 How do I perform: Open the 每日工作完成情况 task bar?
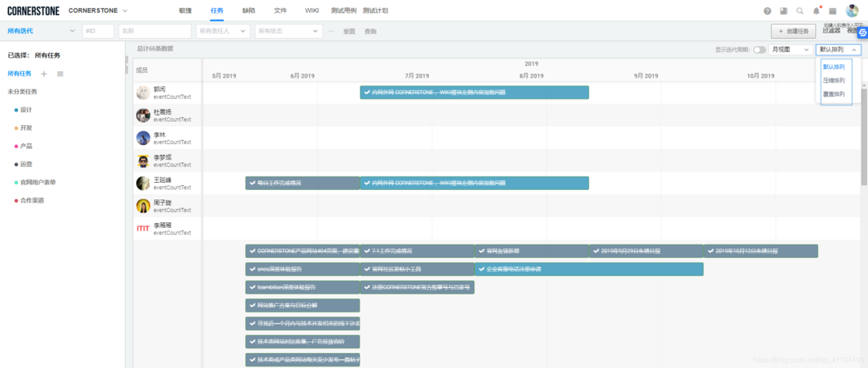click(x=303, y=183)
